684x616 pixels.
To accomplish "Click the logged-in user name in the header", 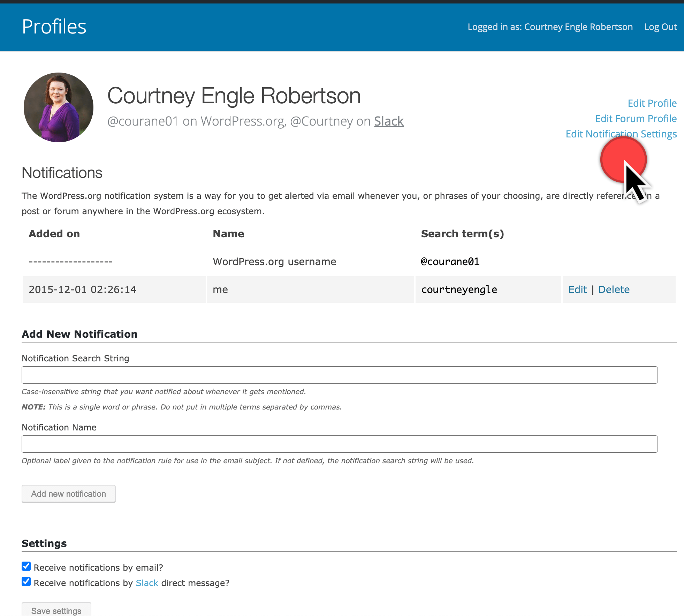I will (x=578, y=27).
